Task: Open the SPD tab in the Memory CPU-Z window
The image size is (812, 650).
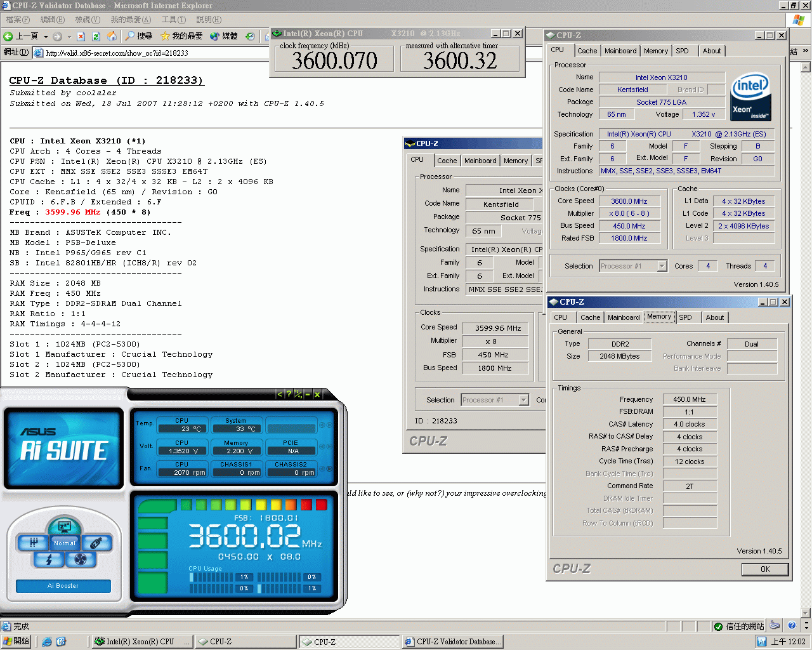Action: coord(685,317)
